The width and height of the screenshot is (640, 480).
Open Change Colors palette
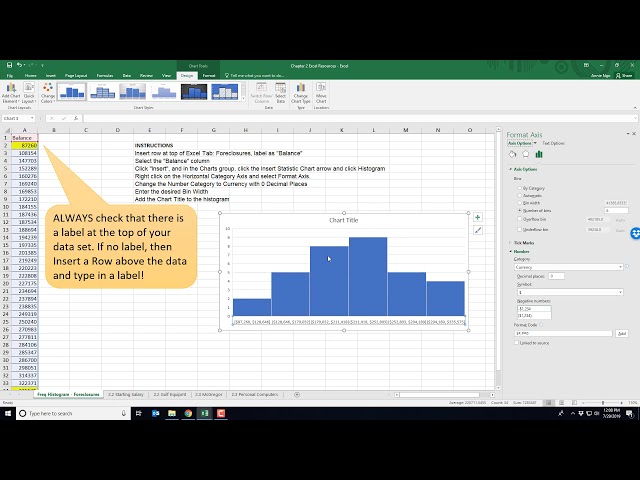[47, 93]
